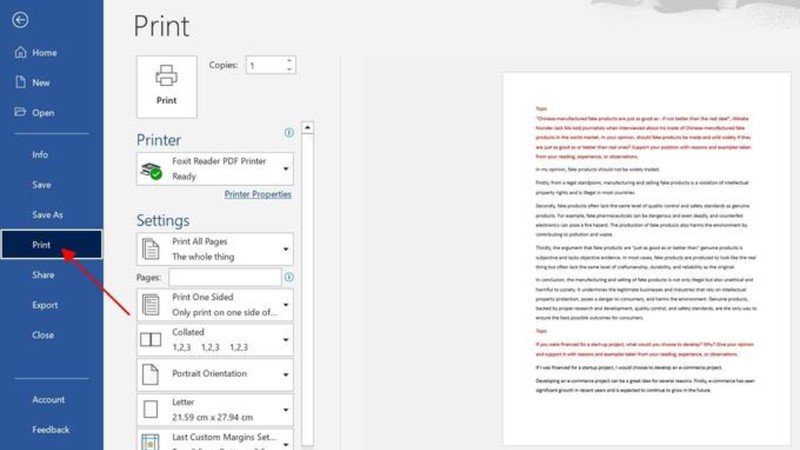Click the Open folder icon
Viewport: 800px width, 450px height.
tap(19, 112)
